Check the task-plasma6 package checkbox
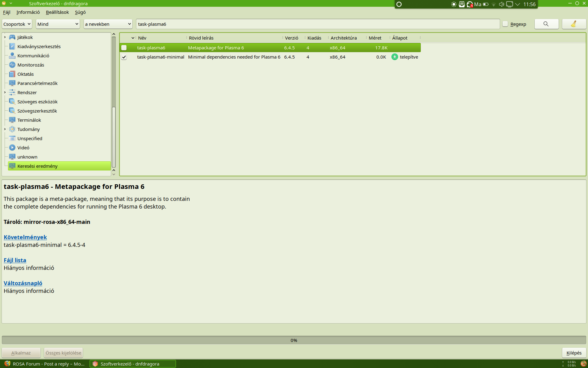This screenshot has height=368, width=588. [x=124, y=48]
